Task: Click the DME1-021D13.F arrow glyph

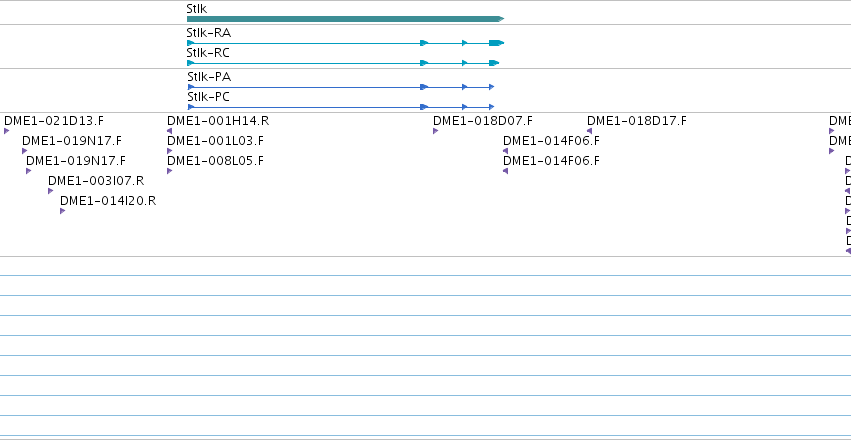Action: click(7, 131)
